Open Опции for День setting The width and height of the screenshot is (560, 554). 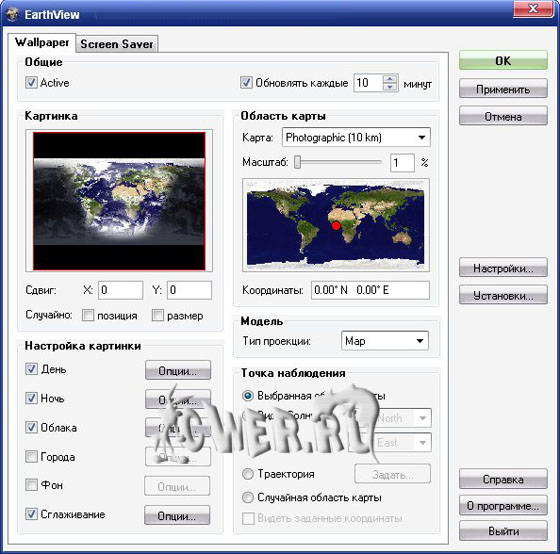coord(178,371)
